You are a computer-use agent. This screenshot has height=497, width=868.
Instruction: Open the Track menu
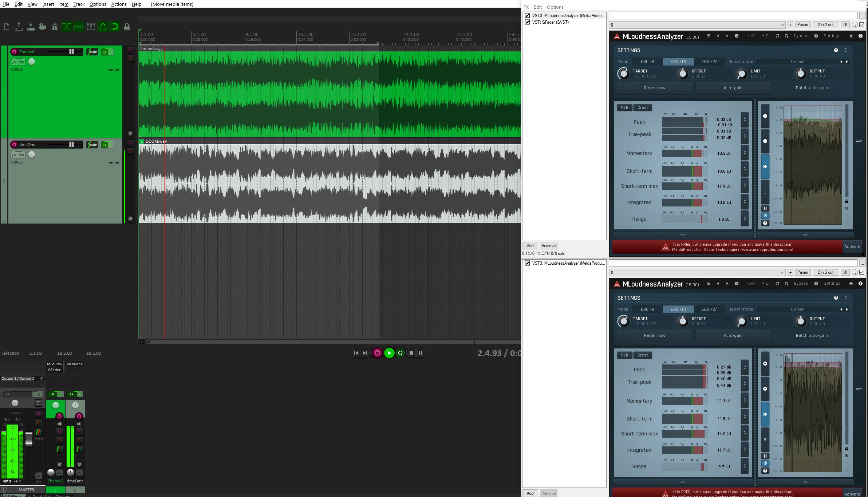[79, 4]
